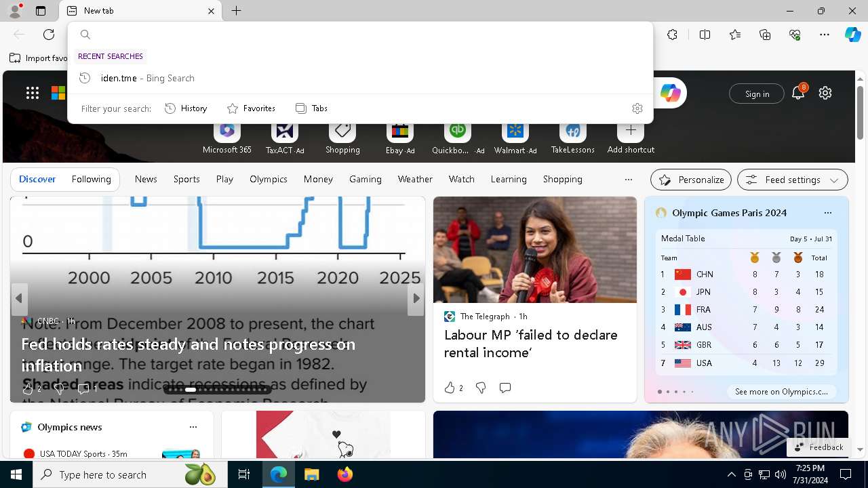
Task: Open Olympics category tab
Action: tap(269, 180)
